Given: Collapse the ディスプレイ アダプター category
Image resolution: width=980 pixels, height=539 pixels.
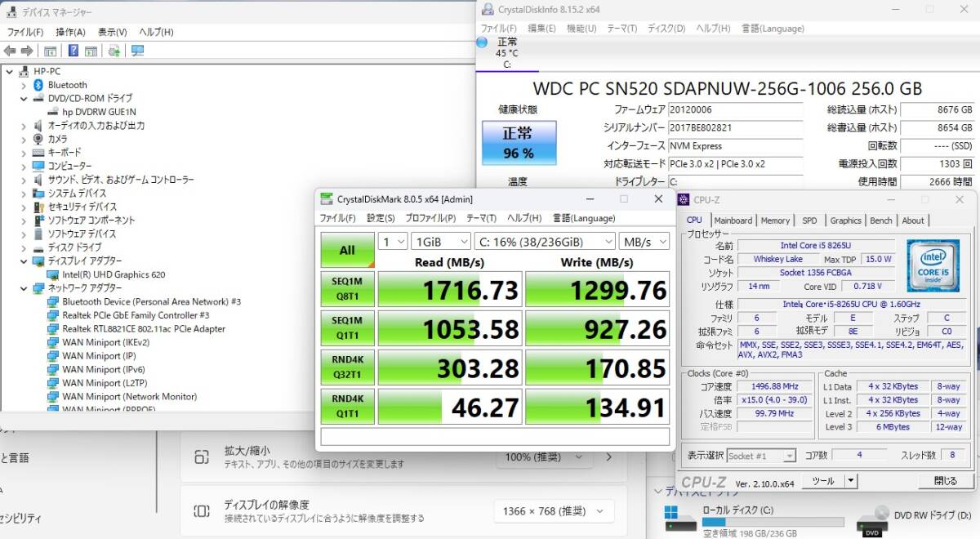Looking at the screenshot, I should click(x=23, y=261).
